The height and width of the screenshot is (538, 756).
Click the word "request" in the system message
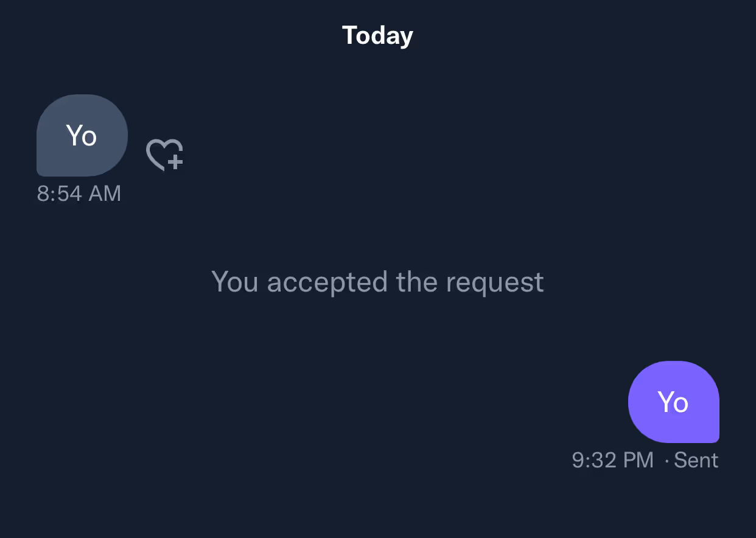(x=494, y=282)
